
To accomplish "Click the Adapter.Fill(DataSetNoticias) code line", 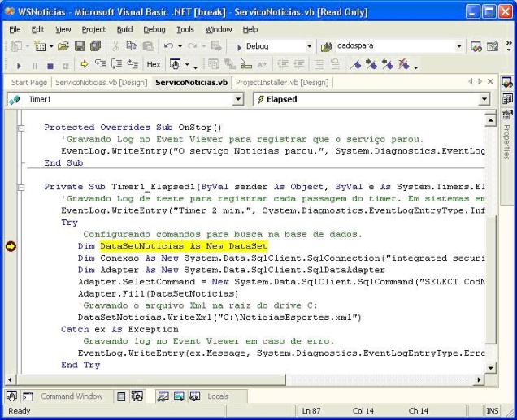I will (x=158, y=293).
